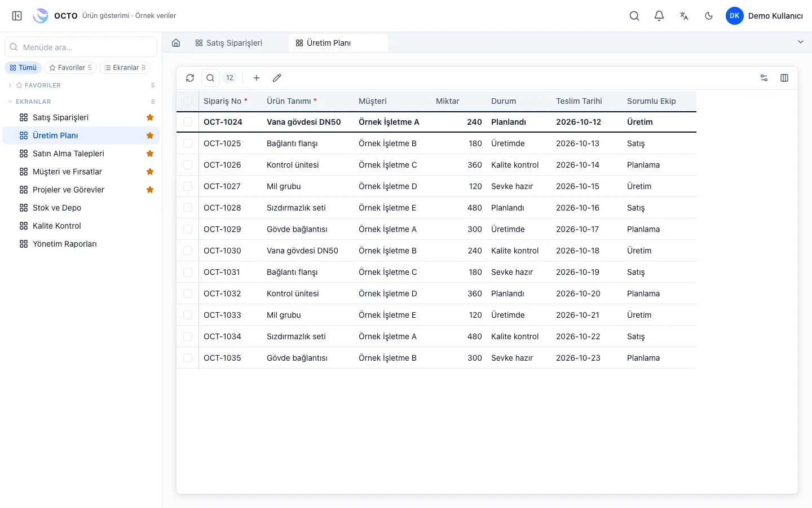Open the notifications bell
Screen dimensions: 812x508
[659, 16]
